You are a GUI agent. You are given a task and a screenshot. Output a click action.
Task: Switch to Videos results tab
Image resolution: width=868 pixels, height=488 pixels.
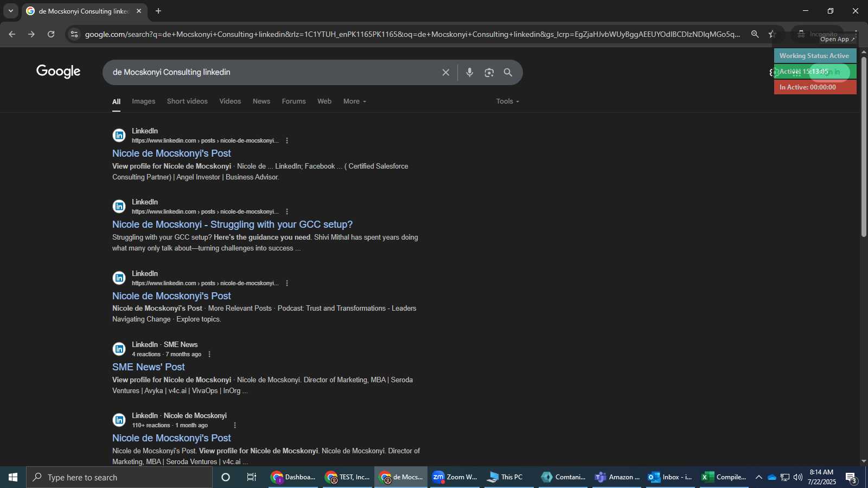230,101
